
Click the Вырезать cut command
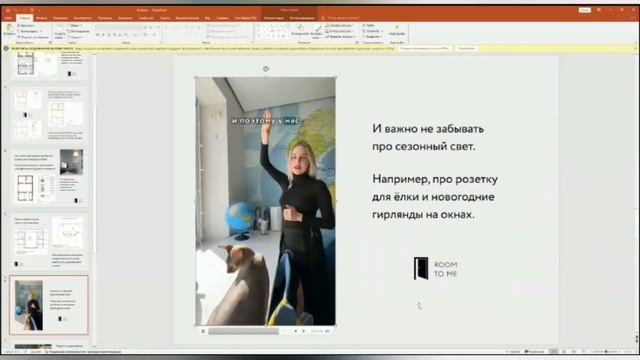click(27, 26)
